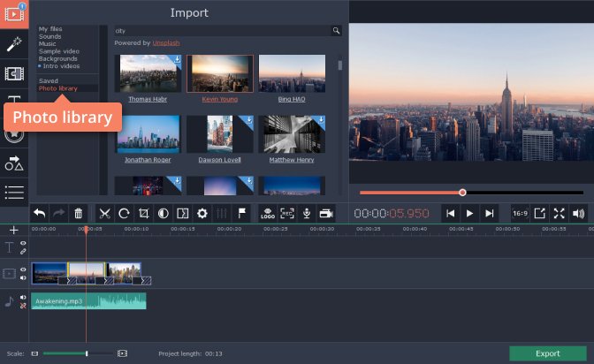
Task: Open the Callouts shapes tab icon
Action: pyautogui.click(x=14, y=163)
